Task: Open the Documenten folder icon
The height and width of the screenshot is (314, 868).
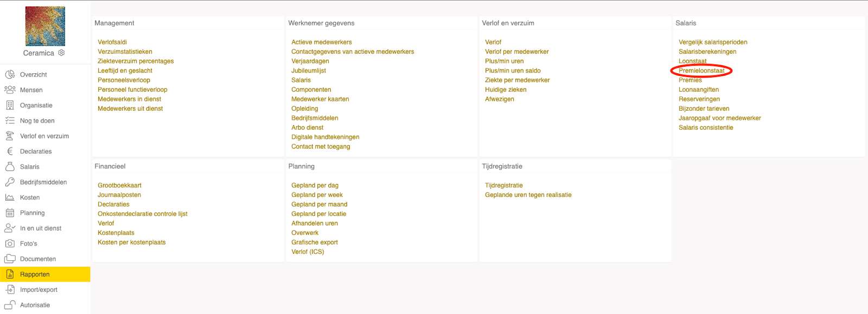Action: point(10,259)
